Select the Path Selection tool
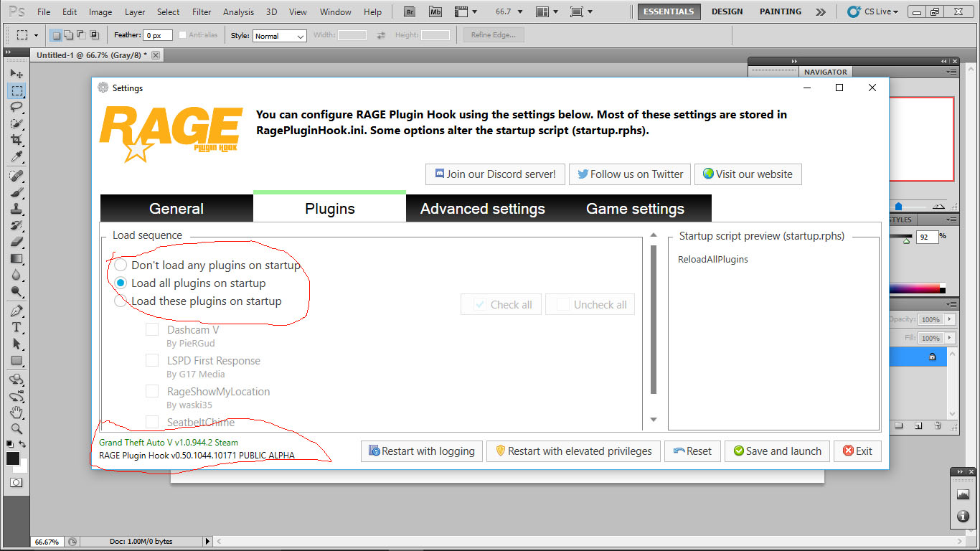This screenshot has width=980, height=551. pos(16,344)
